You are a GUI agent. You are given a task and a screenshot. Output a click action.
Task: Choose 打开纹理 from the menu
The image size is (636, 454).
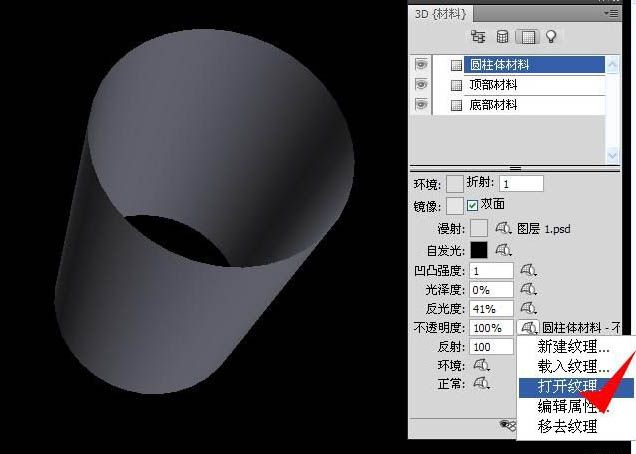[576, 387]
